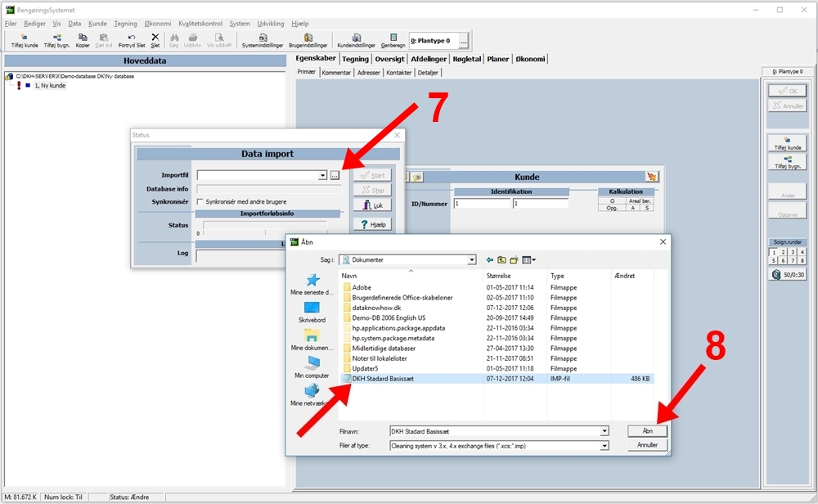Close the Åbn dialog with X
Image resolution: width=818 pixels, height=504 pixels.
tap(663, 242)
